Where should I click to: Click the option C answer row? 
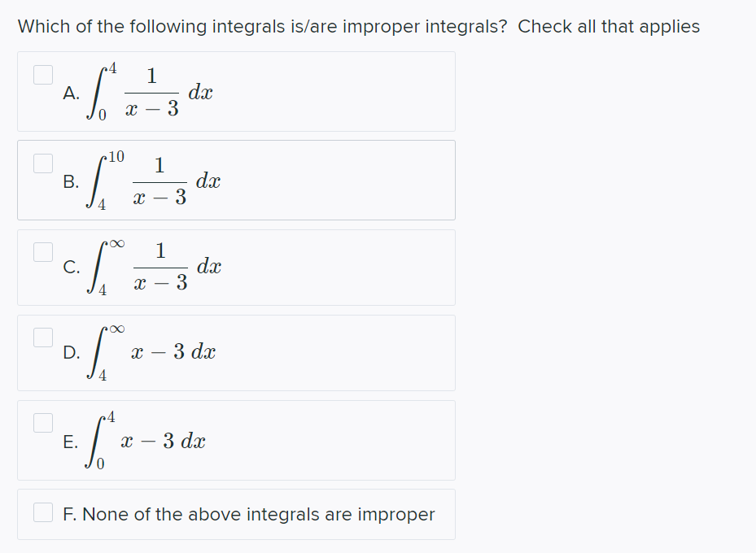click(236, 268)
